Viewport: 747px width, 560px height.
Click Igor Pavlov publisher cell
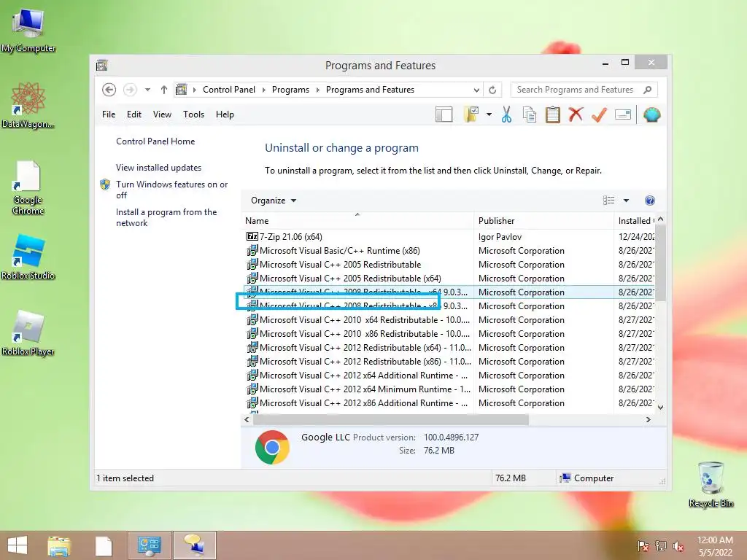point(500,237)
